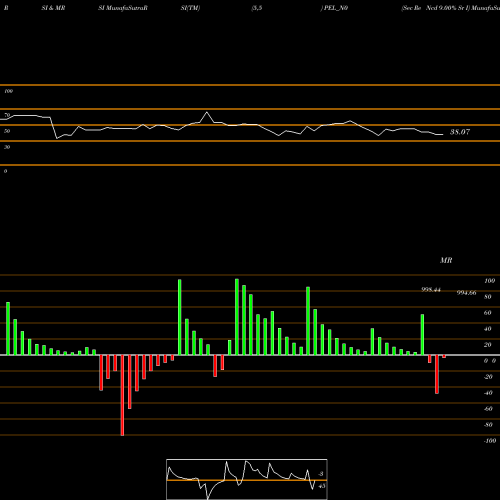
Task: Click the MR axis label -100
Action: point(490,441)
